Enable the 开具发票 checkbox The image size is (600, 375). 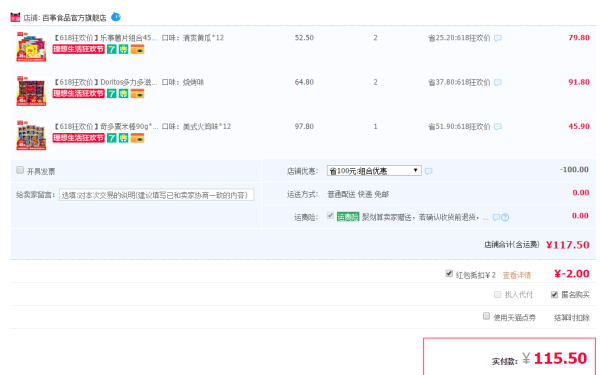(x=20, y=170)
